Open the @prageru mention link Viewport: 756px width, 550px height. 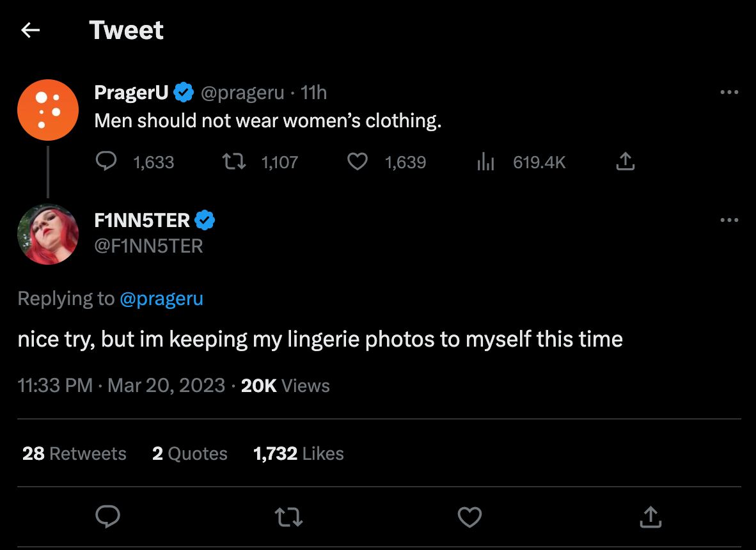point(162,298)
